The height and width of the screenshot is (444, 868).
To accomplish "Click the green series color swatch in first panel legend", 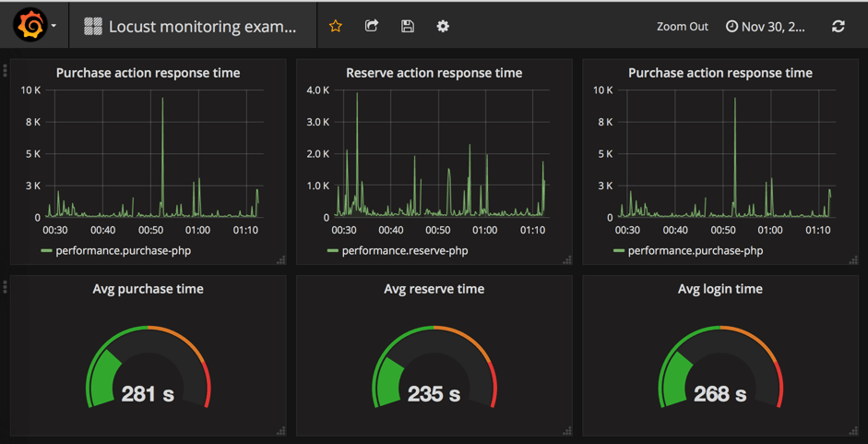I will click(x=46, y=251).
